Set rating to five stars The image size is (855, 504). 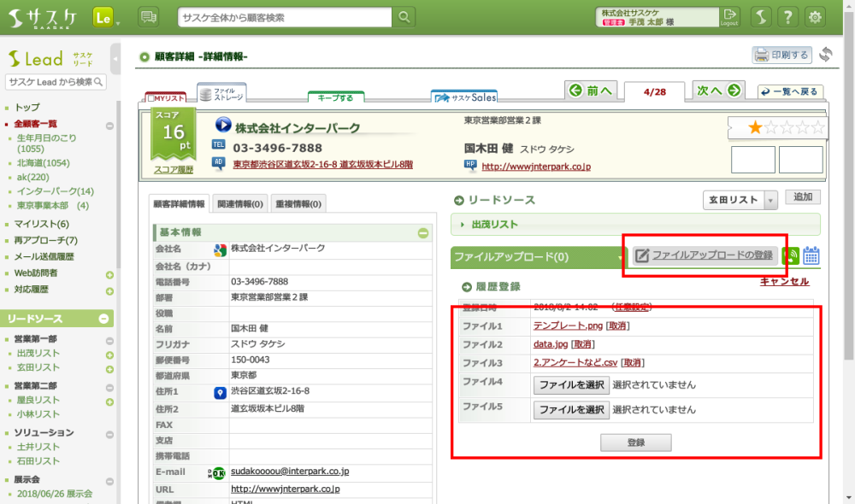coord(817,128)
